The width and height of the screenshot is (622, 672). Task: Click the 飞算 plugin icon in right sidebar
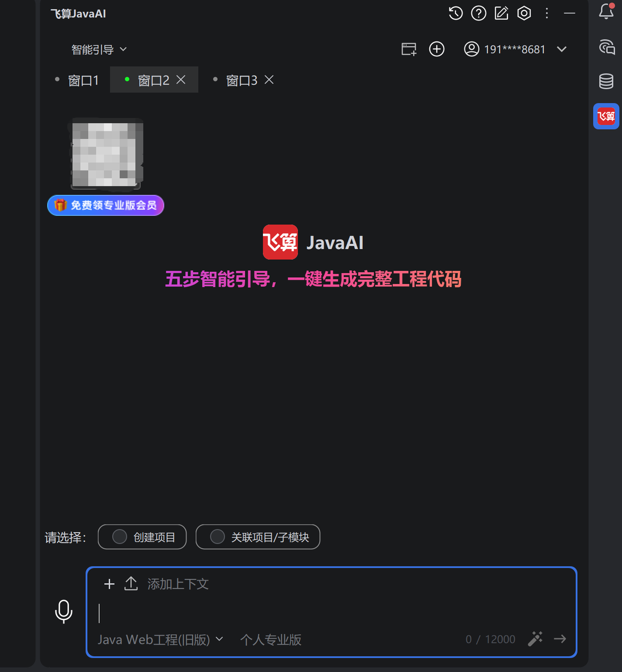point(606,116)
